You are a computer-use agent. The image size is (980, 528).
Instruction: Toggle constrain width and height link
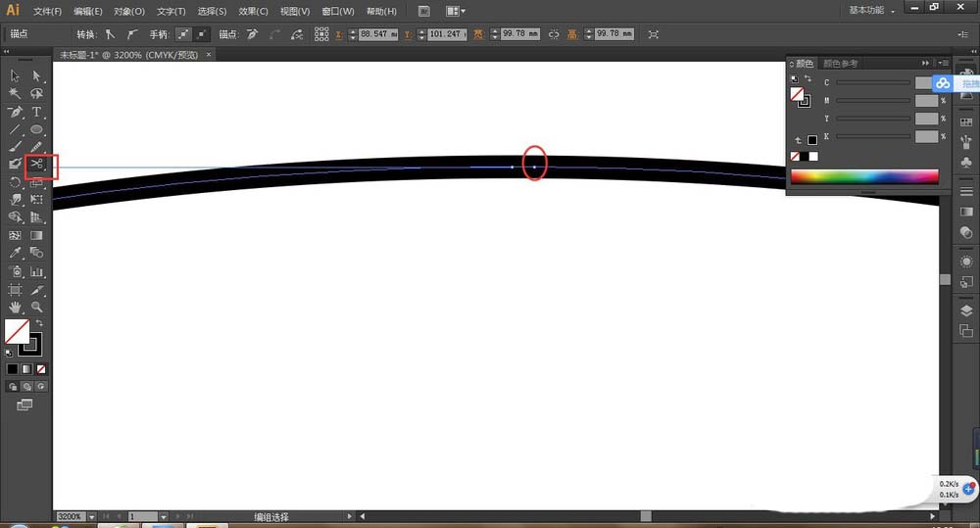click(x=554, y=34)
